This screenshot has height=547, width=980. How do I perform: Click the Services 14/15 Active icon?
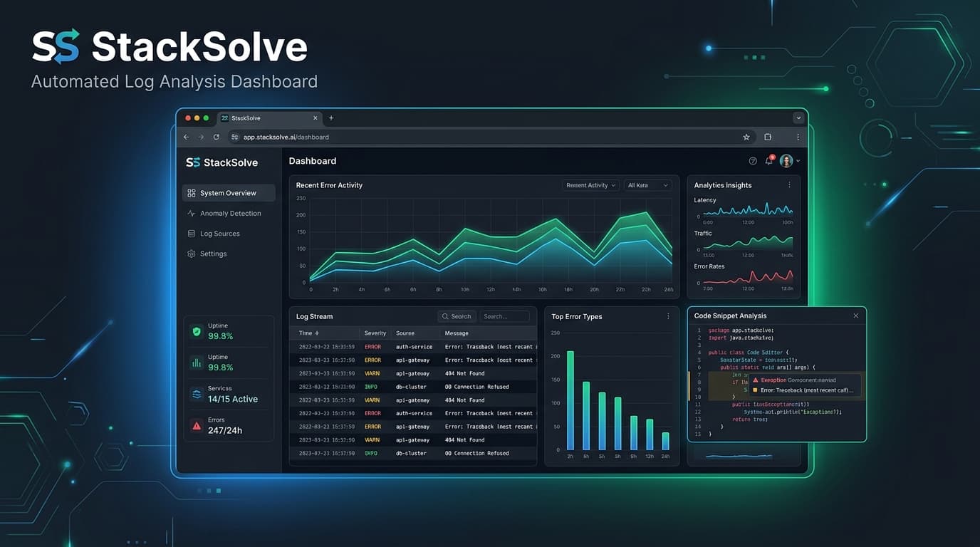(197, 394)
